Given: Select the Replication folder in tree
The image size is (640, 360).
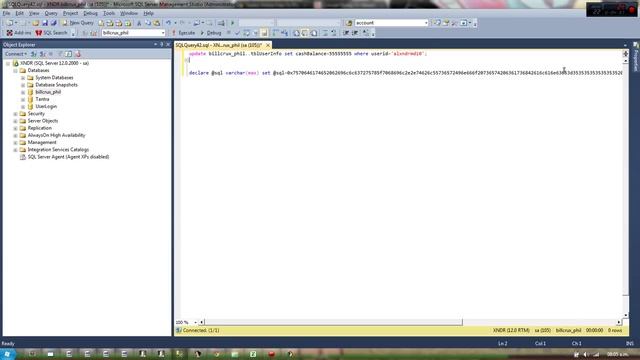Looking at the screenshot, I should pos(40,128).
